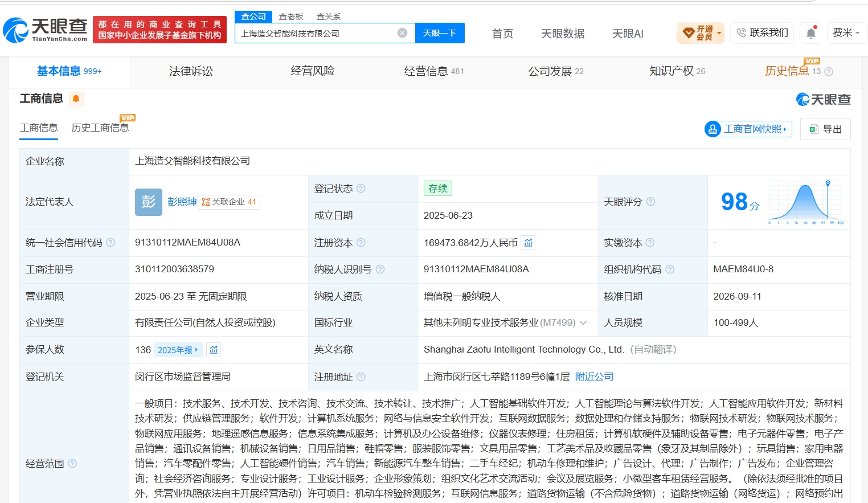Expand the 费米 user account menu

pyautogui.click(x=846, y=33)
